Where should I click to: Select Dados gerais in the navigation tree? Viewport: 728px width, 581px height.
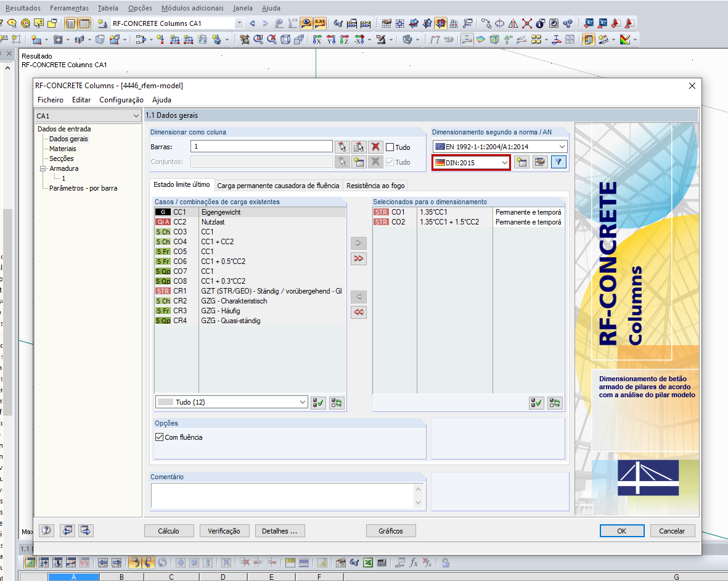tap(68, 139)
